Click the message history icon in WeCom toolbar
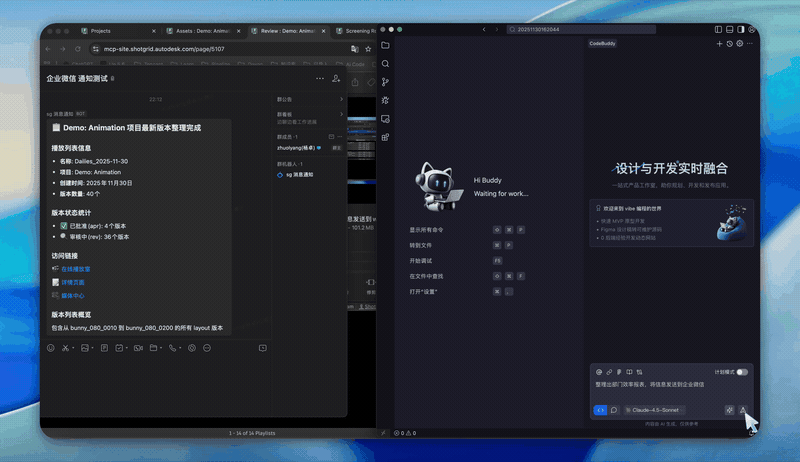Image resolution: width=800 pixels, height=462 pixels. click(x=263, y=348)
